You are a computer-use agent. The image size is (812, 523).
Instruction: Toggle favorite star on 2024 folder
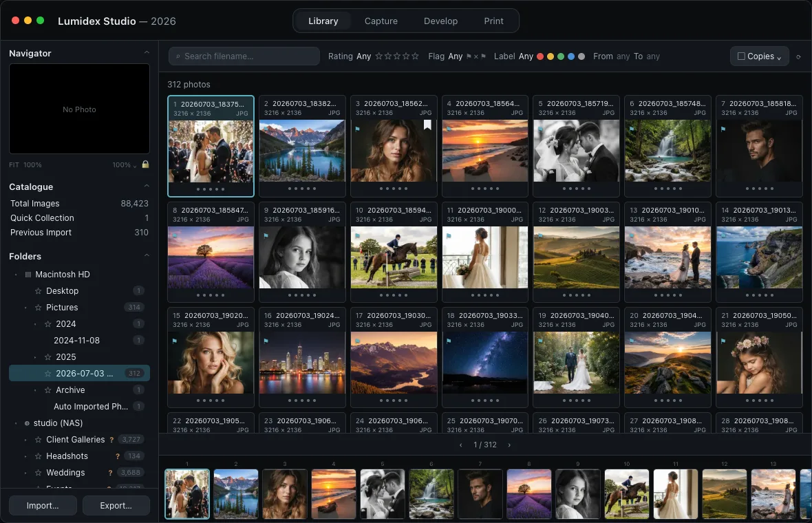pyautogui.click(x=47, y=324)
